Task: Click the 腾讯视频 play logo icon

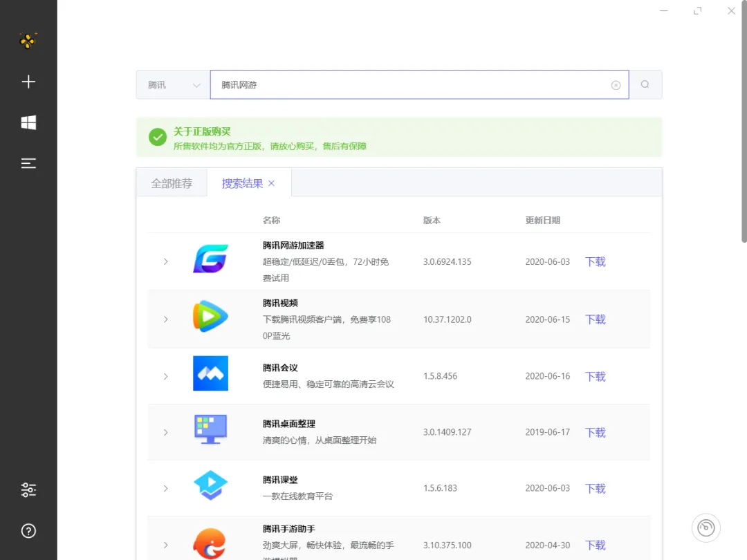Action: [210, 316]
